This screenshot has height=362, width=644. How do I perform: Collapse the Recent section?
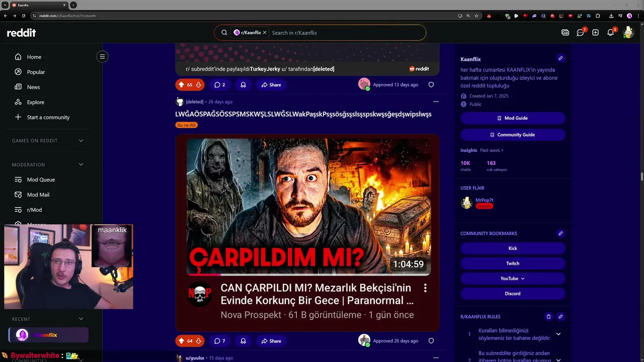(x=81, y=319)
